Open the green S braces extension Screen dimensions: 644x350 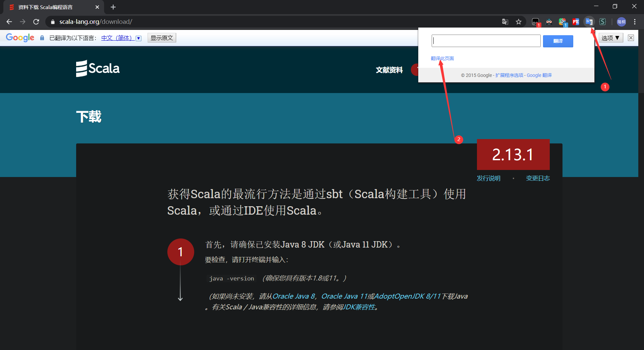click(x=603, y=22)
